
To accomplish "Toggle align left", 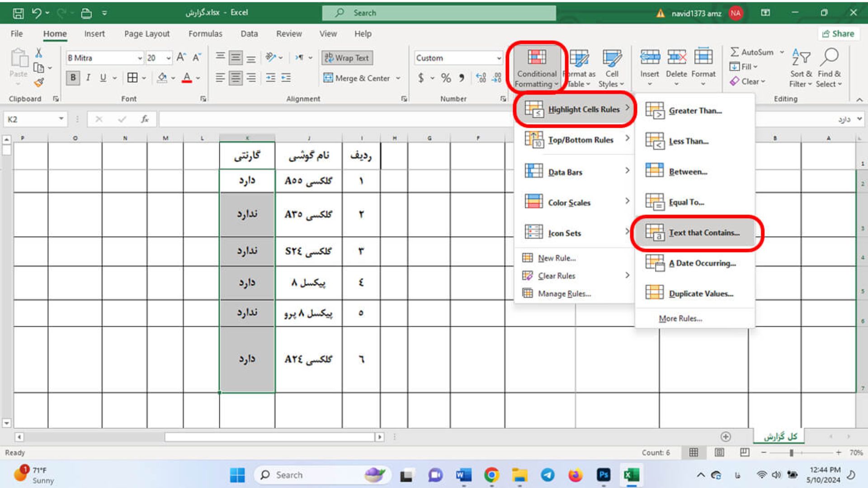I will click(220, 78).
